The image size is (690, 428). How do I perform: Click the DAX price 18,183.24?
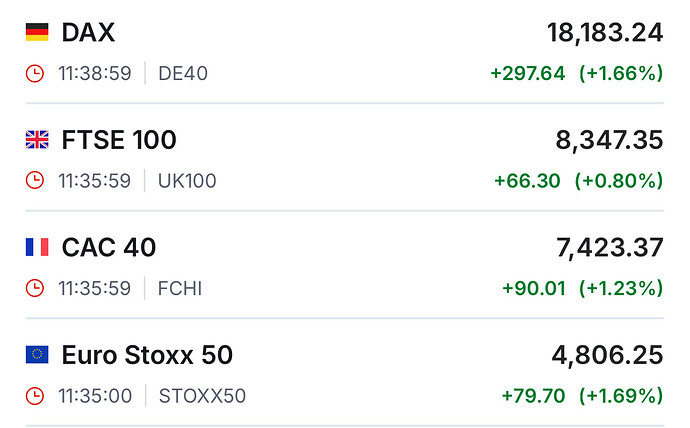pyautogui.click(x=604, y=33)
